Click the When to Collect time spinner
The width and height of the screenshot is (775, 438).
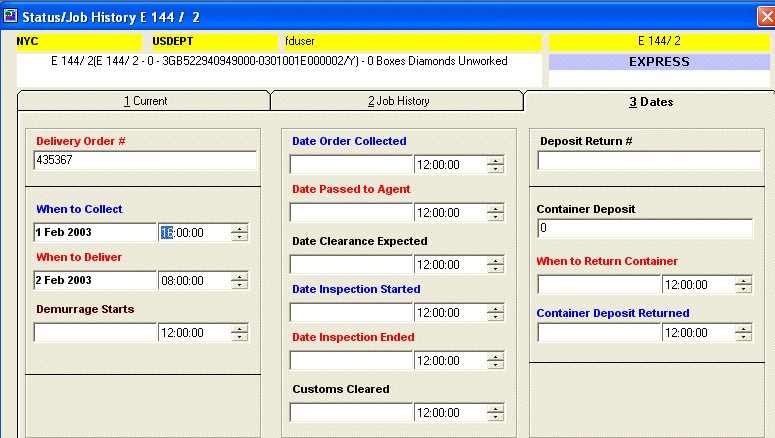pos(240,232)
